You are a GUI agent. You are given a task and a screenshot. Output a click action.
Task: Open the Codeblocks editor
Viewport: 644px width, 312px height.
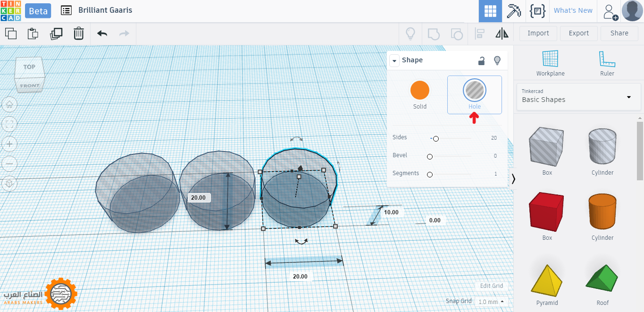(537, 11)
